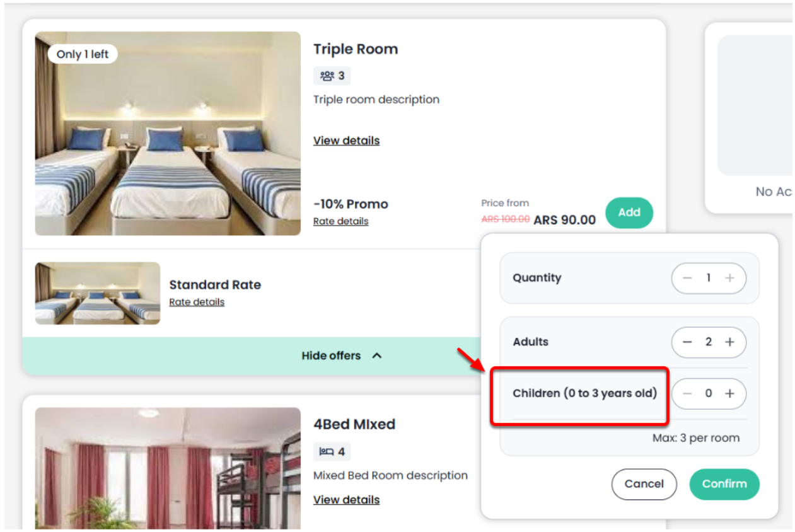The image size is (795, 532).
Task: Remove a child with the minus icon
Action: click(x=687, y=394)
